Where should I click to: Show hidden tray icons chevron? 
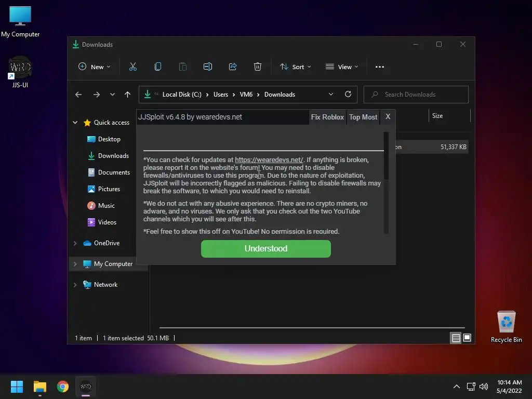click(x=456, y=387)
